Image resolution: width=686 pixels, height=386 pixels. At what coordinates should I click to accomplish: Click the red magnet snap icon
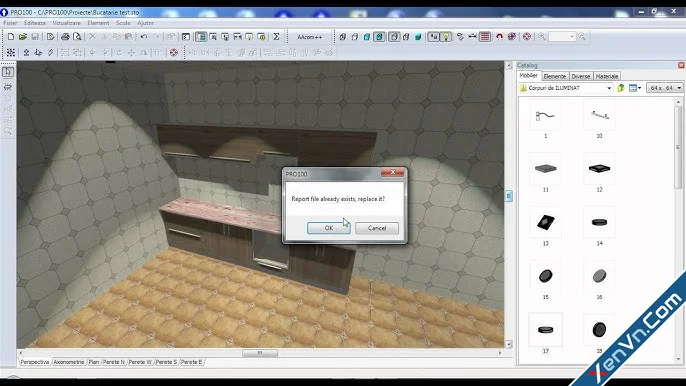tap(499, 37)
